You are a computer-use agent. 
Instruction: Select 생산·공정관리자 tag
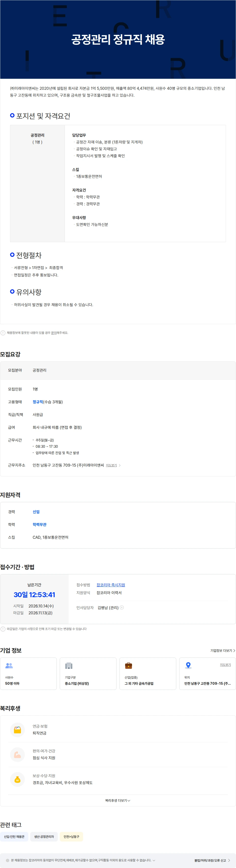click(44, 837)
